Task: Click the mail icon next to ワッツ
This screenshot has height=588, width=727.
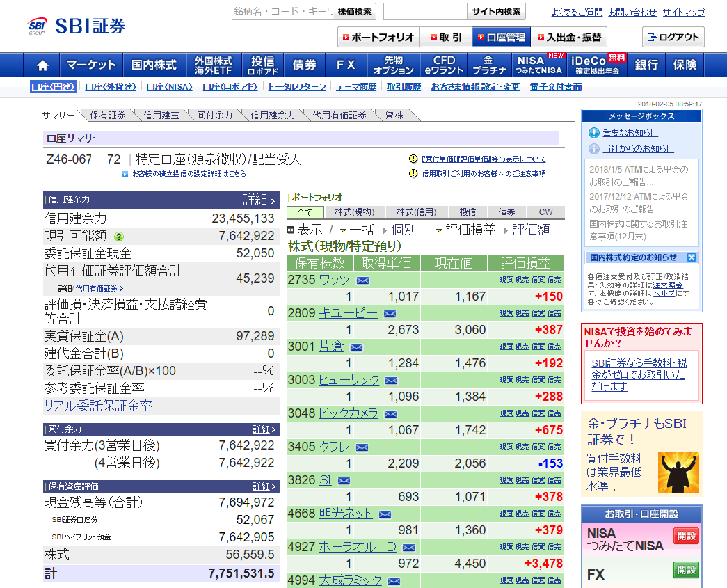Action: click(362, 280)
